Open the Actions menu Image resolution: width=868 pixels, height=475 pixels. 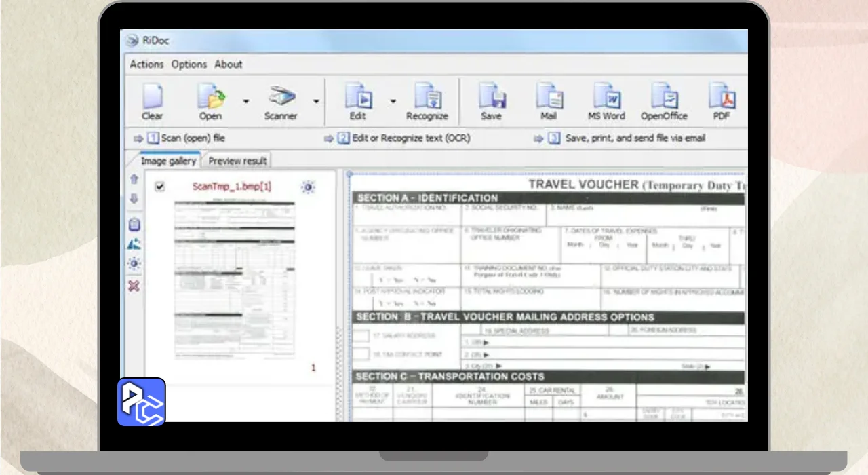point(146,64)
